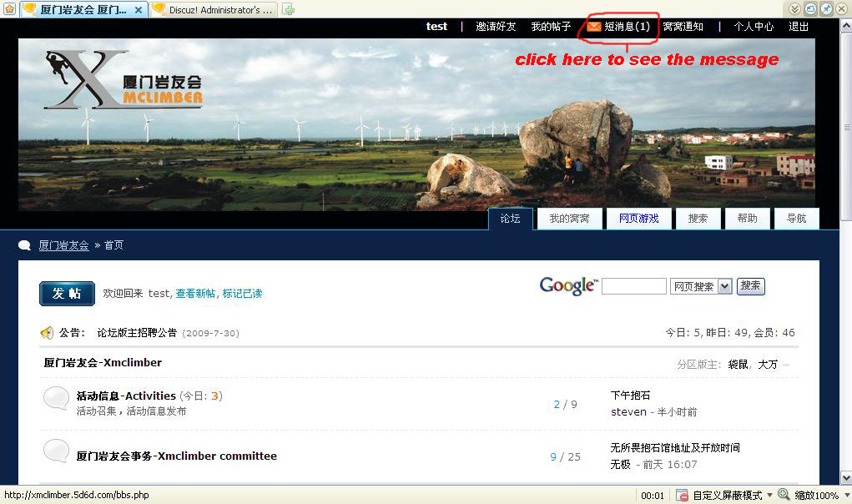Image resolution: width=852 pixels, height=504 pixels.
Task: Click the announcement megaphone icon
Action: 48,333
